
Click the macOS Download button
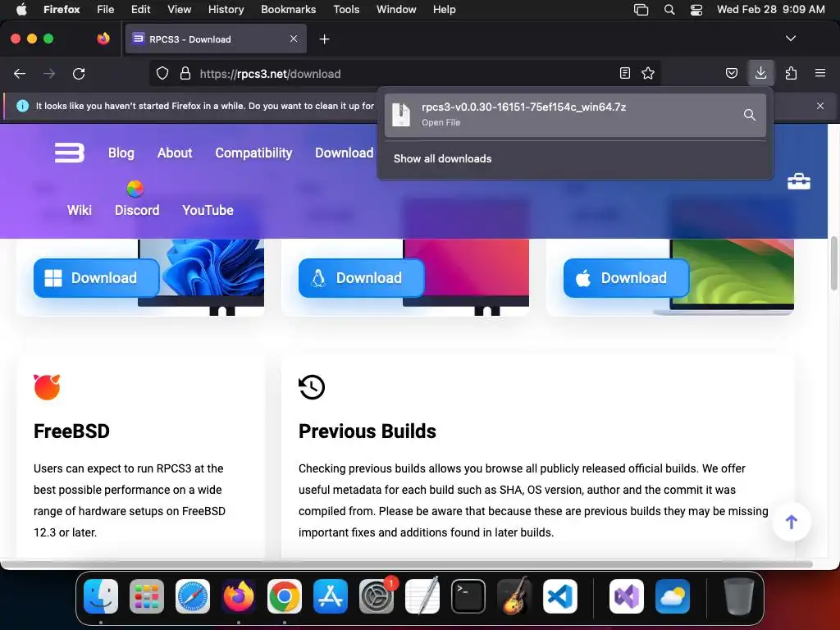point(626,277)
